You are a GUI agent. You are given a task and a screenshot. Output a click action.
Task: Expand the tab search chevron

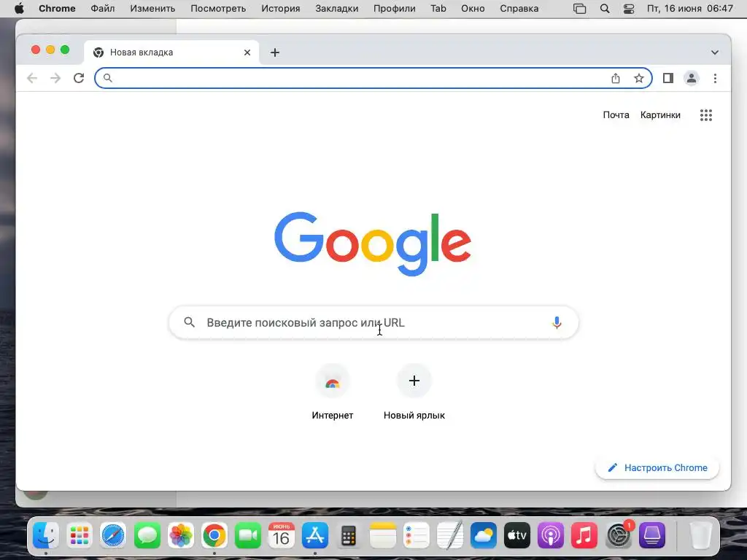pyautogui.click(x=715, y=52)
